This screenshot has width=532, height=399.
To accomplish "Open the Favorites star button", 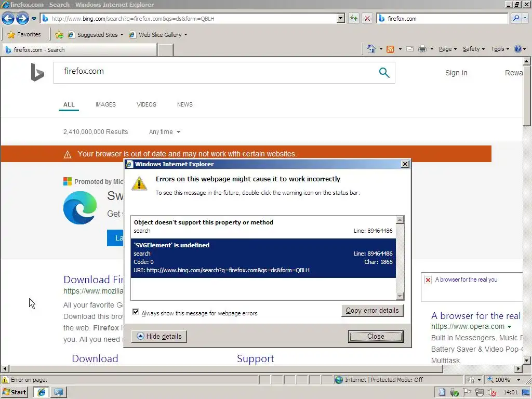I will 24,35.
